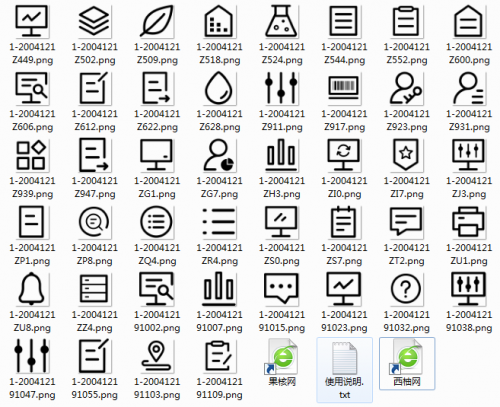Select the server rack icon ZZ4.png
500x407 pixels.
(x=94, y=289)
